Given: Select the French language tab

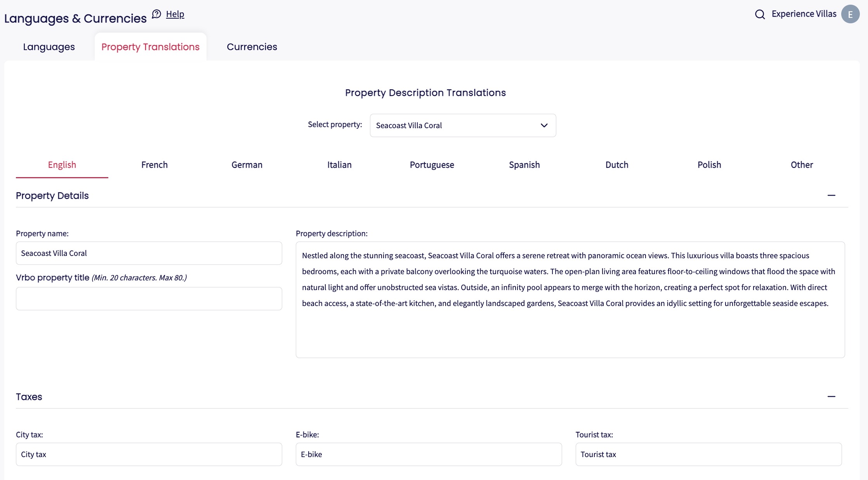Looking at the screenshot, I should point(155,165).
